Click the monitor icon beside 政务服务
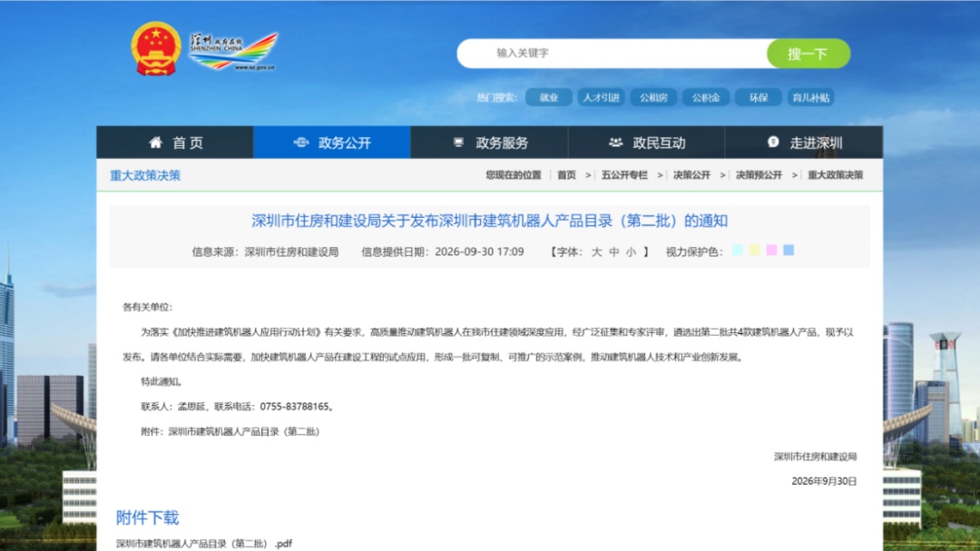 coord(459,143)
